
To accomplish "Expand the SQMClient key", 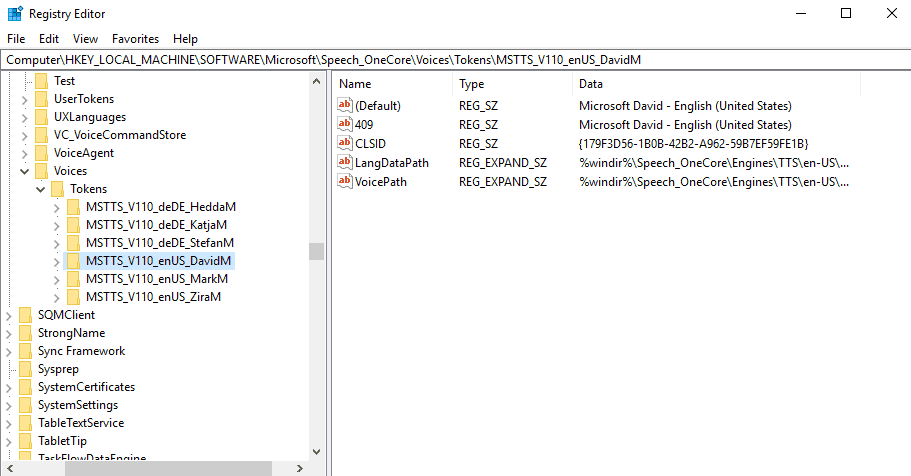I will pyautogui.click(x=9, y=316).
